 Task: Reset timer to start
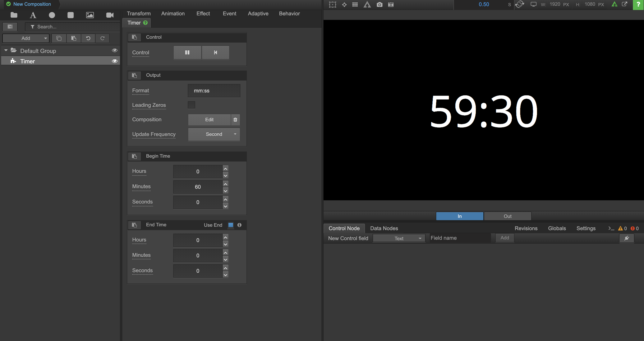pyautogui.click(x=215, y=52)
